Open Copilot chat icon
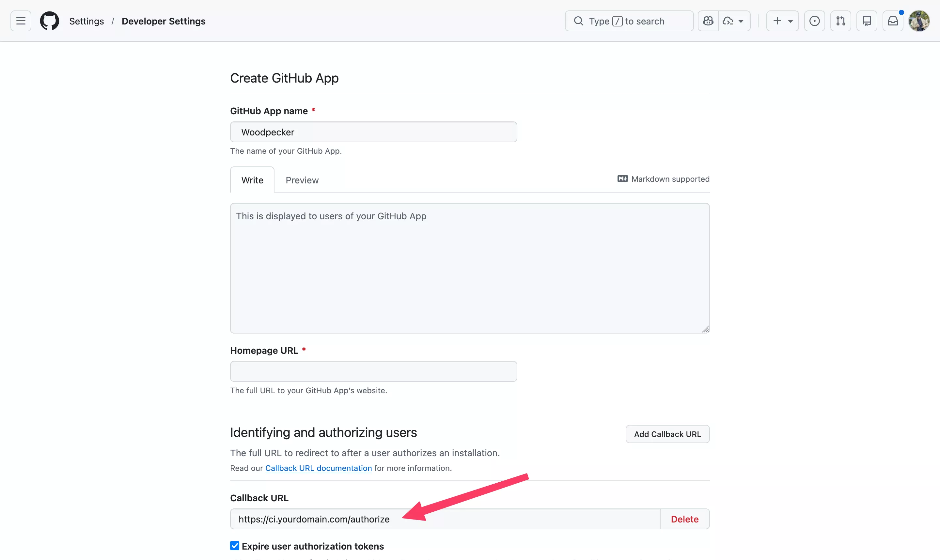 [x=708, y=21]
